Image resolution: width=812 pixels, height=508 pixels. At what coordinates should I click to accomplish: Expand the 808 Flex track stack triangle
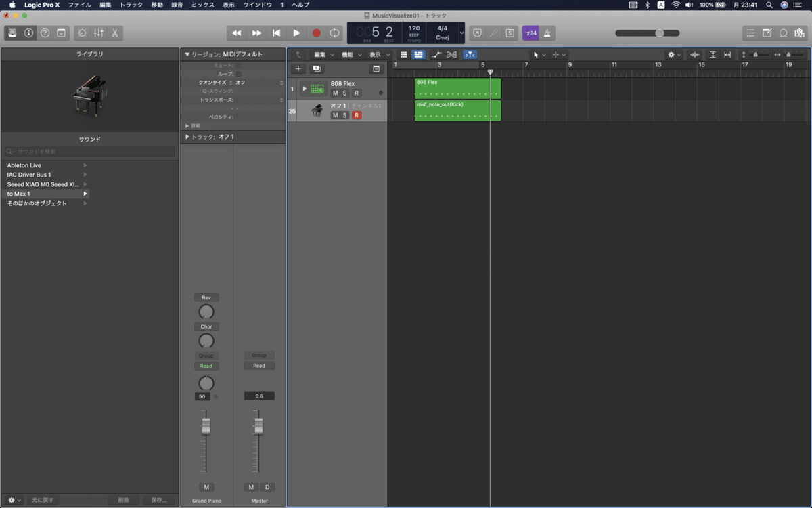coord(304,89)
